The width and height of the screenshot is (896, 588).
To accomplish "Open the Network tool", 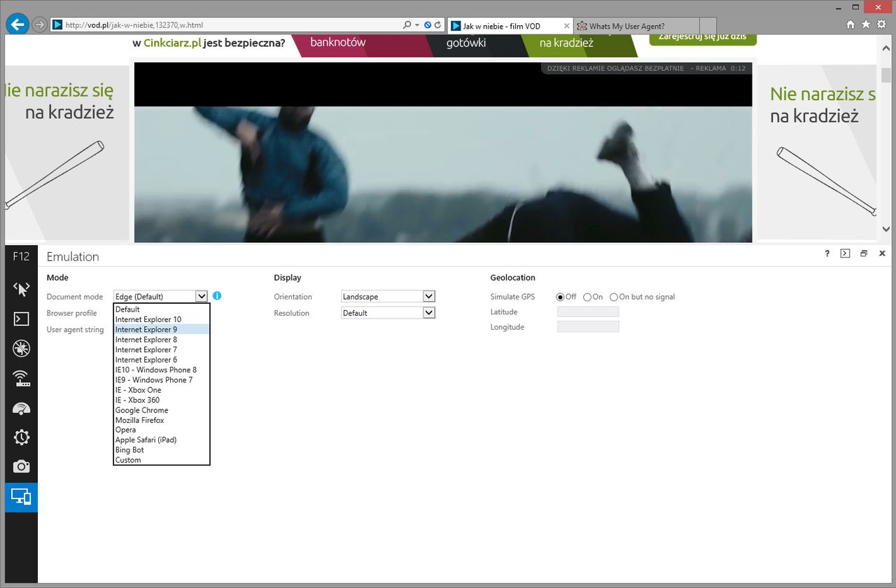I will 21,379.
